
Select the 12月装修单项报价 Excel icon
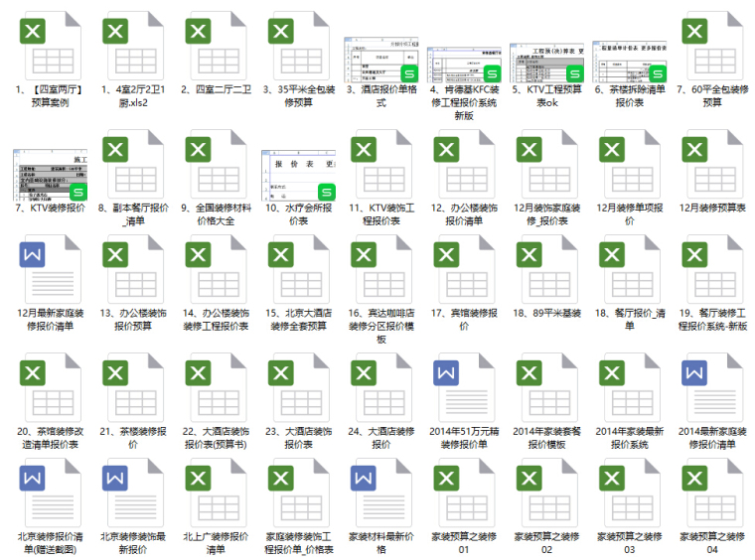630,164
